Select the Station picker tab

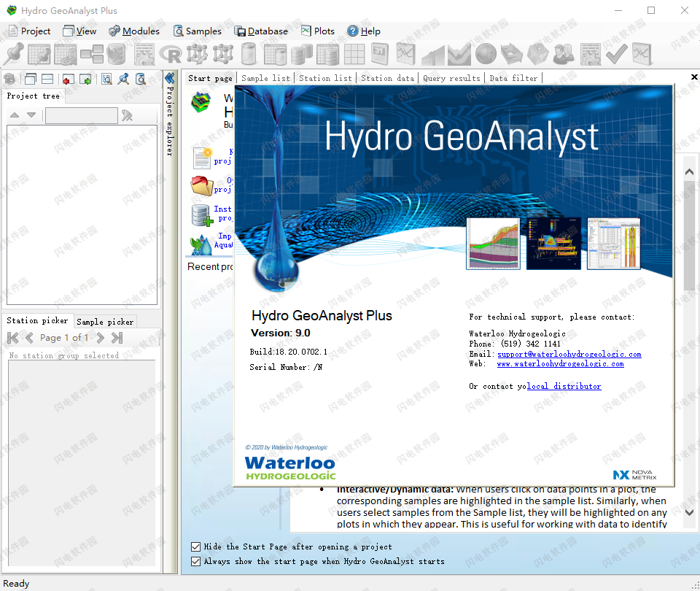[37, 321]
